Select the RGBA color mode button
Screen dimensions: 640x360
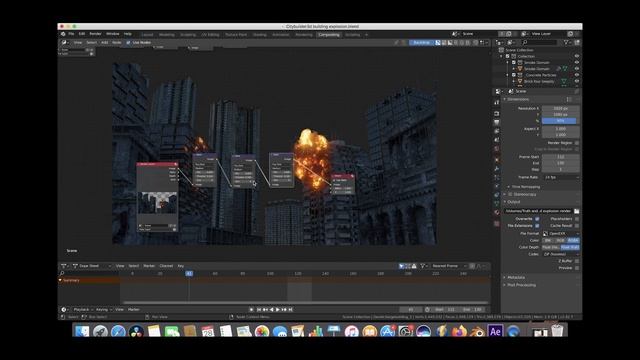coord(573,240)
